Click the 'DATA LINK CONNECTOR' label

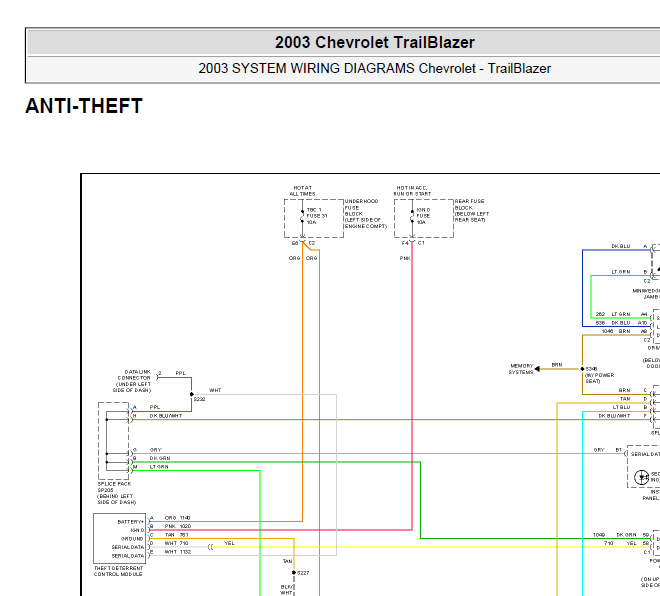point(133,381)
